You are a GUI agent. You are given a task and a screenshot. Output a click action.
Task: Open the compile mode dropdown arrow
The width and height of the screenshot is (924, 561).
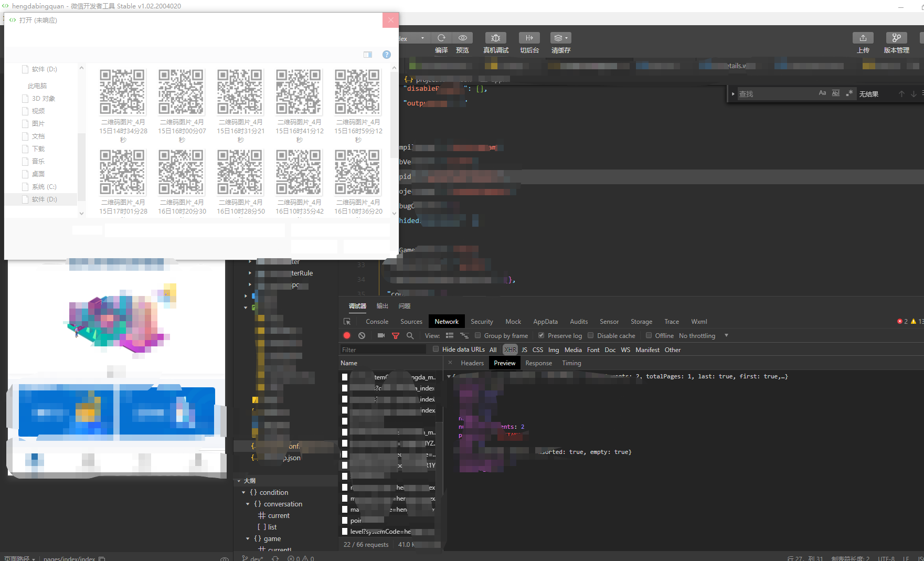(x=422, y=38)
